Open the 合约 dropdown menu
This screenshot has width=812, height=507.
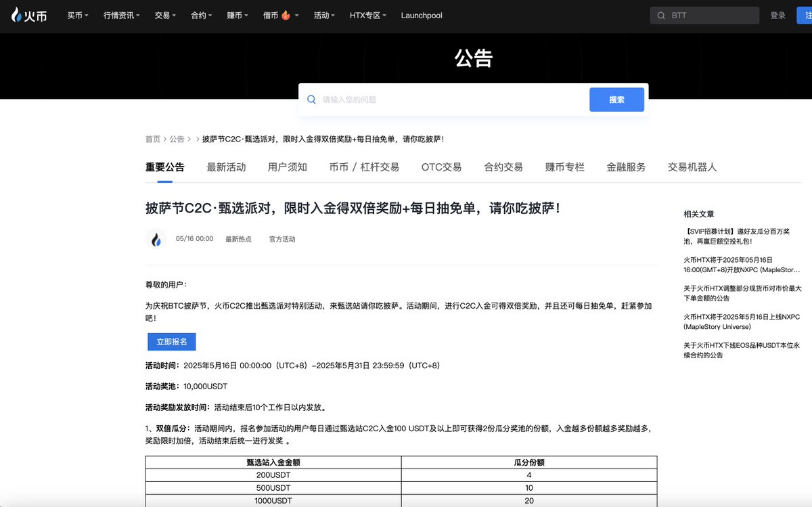pyautogui.click(x=202, y=16)
